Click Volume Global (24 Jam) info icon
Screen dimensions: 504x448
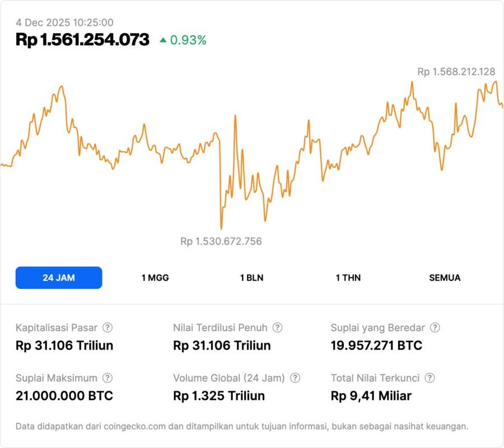click(295, 378)
